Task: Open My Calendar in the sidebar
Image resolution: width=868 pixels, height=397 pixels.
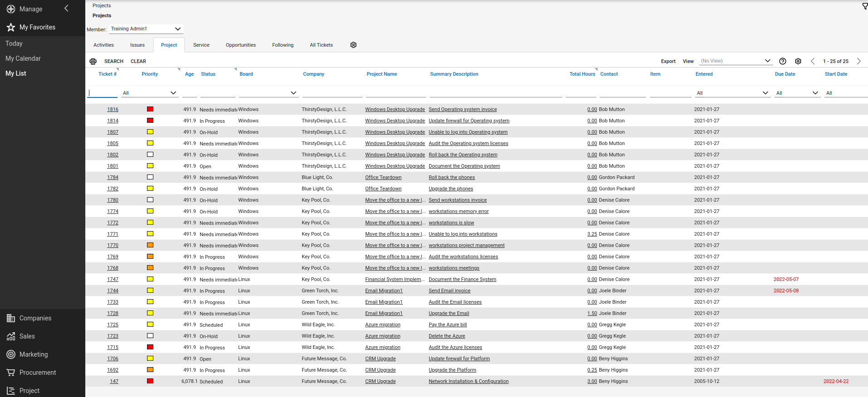Action: click(x=23, y=58)
